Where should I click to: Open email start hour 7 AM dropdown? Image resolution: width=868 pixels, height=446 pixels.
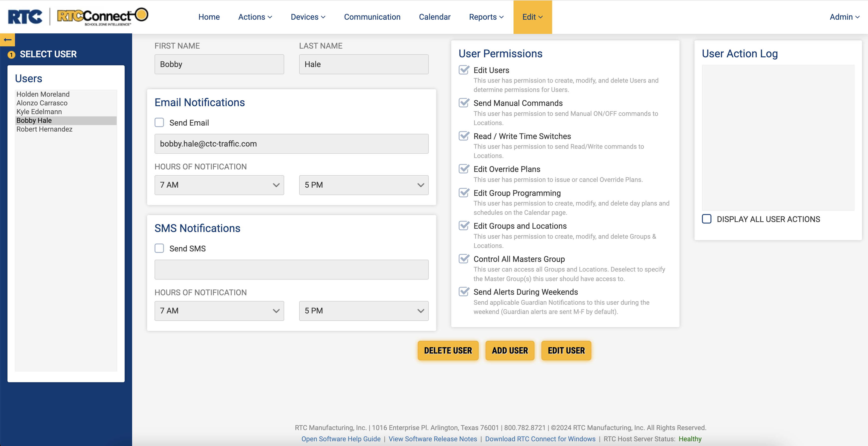pyautogui.click(x=219, y=185)
